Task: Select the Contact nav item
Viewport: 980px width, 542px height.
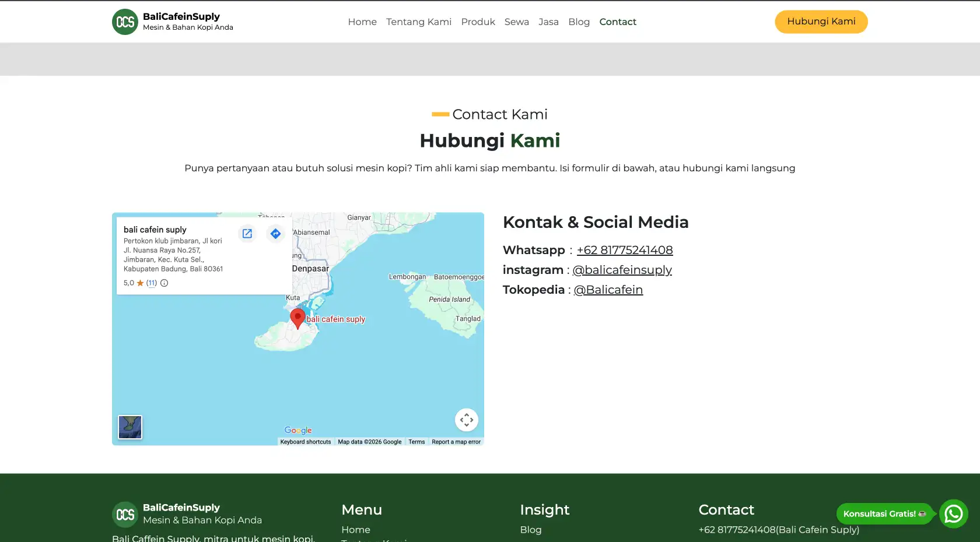Action: (x=618, y=22)
